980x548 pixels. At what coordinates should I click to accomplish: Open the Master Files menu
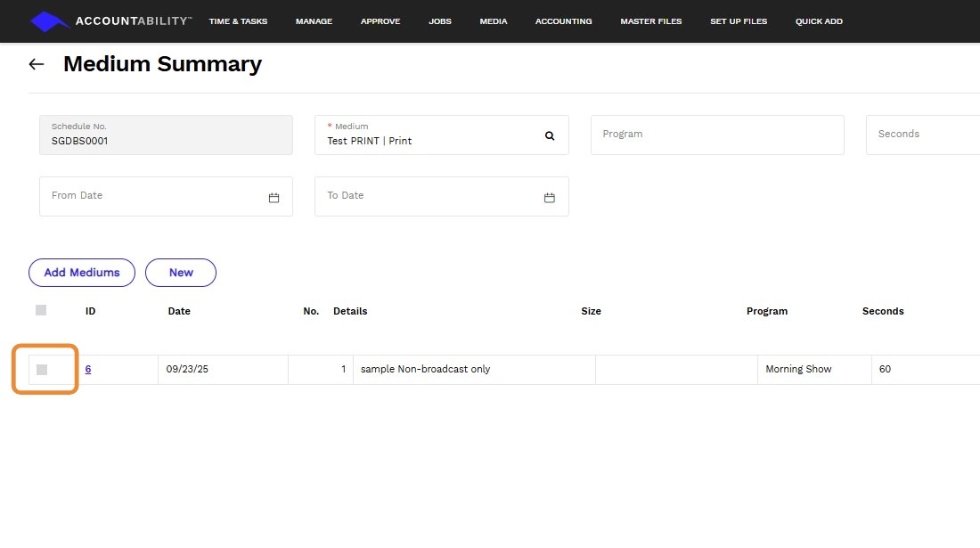click(x=650, y=21)
